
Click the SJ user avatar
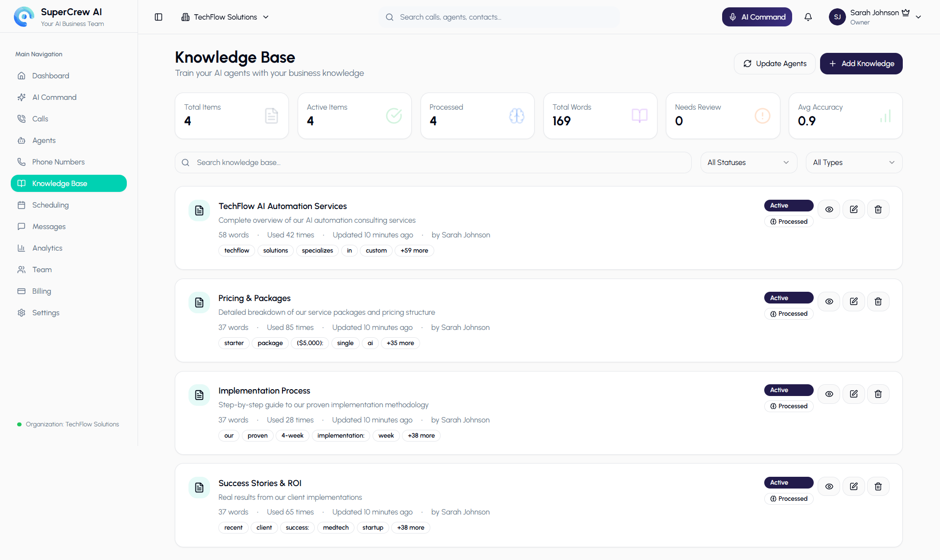[x=837, y=17]
